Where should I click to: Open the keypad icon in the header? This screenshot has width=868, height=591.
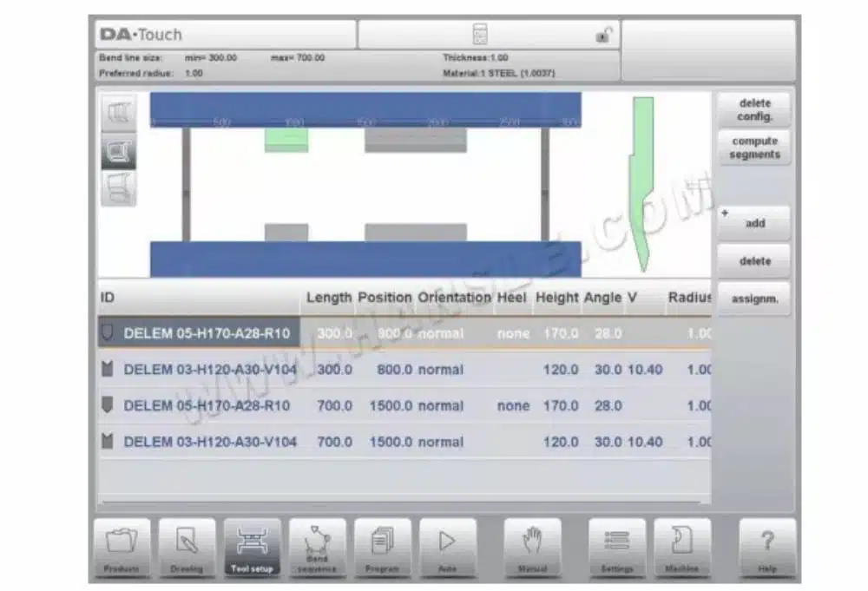coord(480,35)
